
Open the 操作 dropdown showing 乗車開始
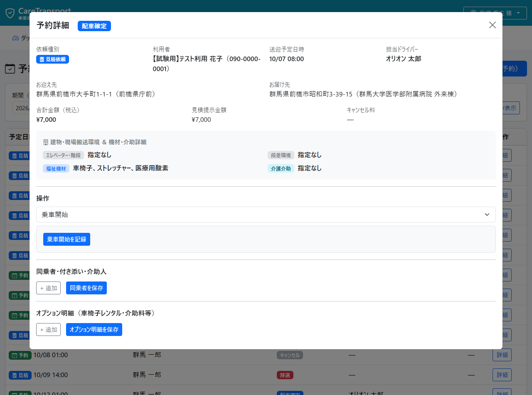(x=266, y=215)
